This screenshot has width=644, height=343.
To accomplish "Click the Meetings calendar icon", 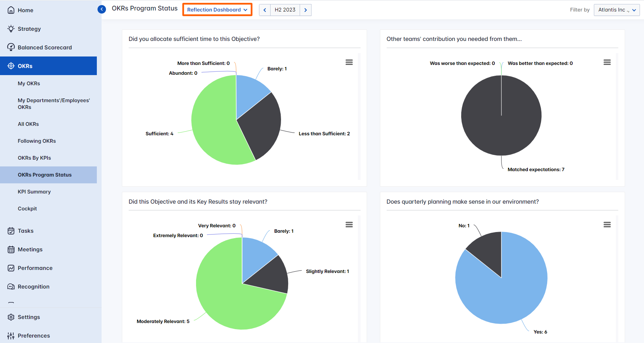I will [x=11, y=249].
